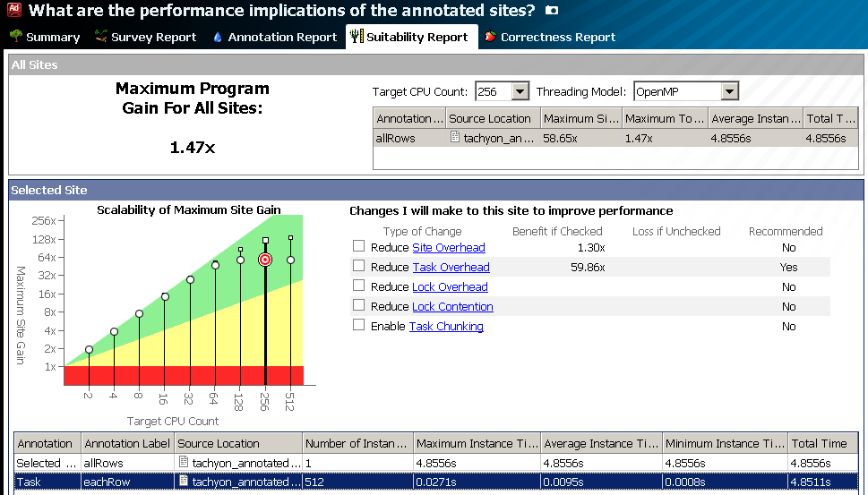This screenshot has width=868, height=495.
Task: Click the 0.0271s maximum instance time cell
Action: point(436,482)
